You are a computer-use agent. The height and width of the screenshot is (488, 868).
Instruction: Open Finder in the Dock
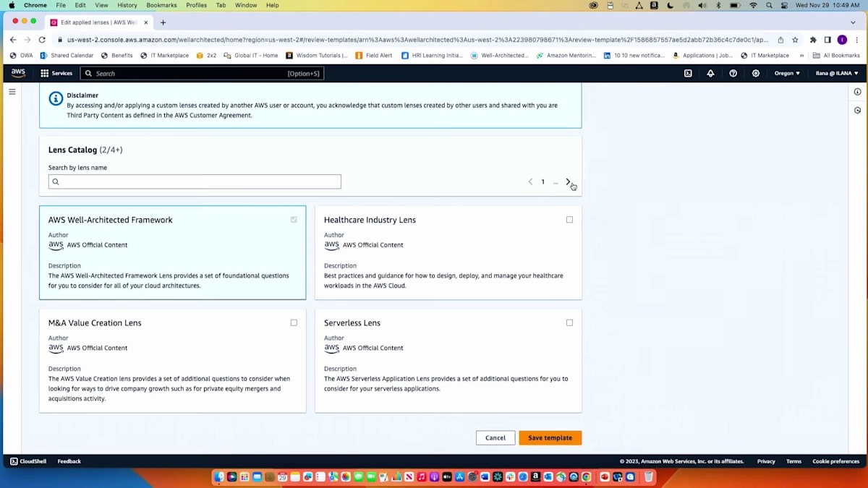(218, 476)
